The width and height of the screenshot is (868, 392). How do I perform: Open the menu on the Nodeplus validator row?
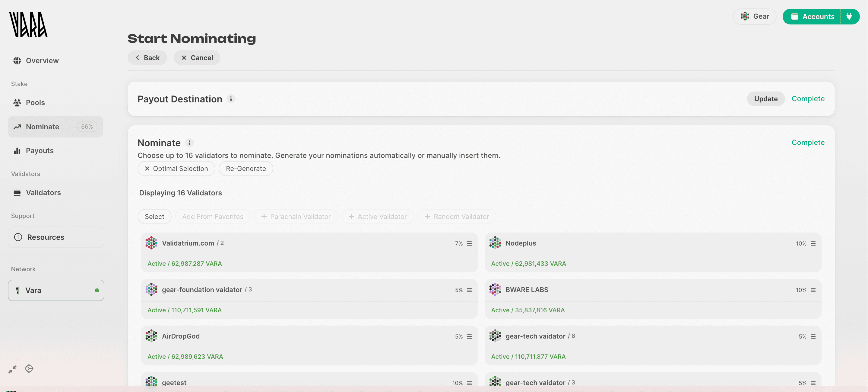pos(813,243)
